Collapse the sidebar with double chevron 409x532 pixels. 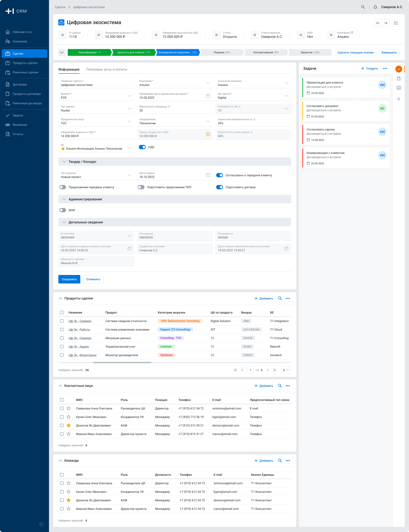[x=41, y=525]
